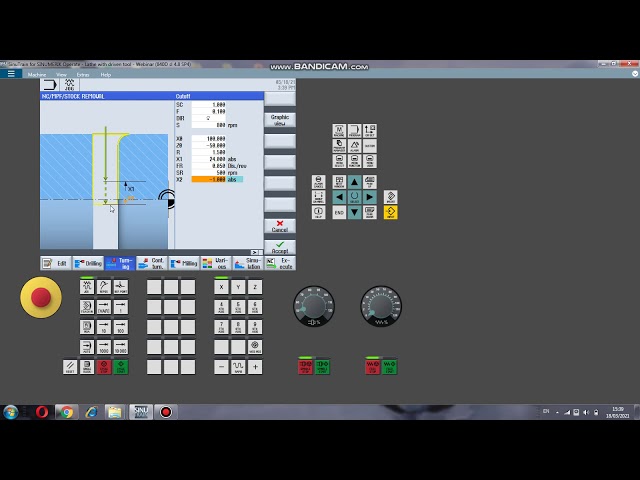Click red Spindle Stop key
640x480 pixels.
click(305, 367)
